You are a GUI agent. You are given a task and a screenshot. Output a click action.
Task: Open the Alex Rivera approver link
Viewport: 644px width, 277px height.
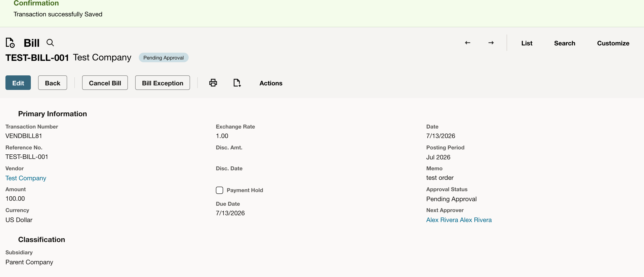(x=459, y=220)
